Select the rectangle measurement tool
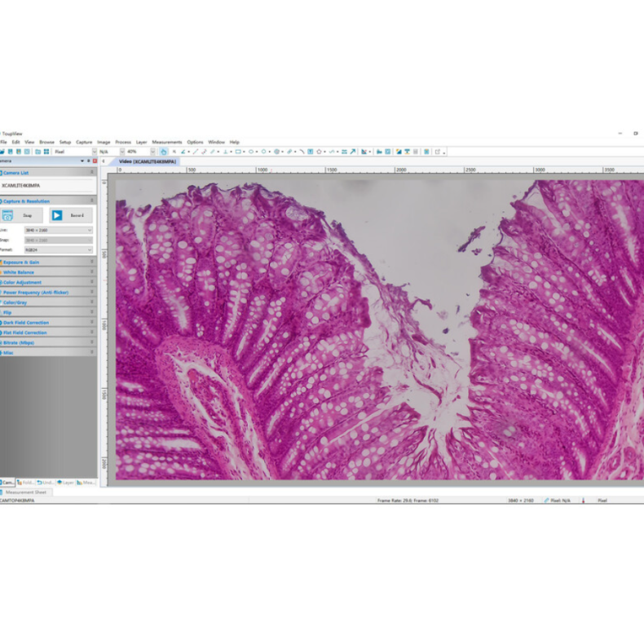 pyautogui.click(x=238, y=152)
